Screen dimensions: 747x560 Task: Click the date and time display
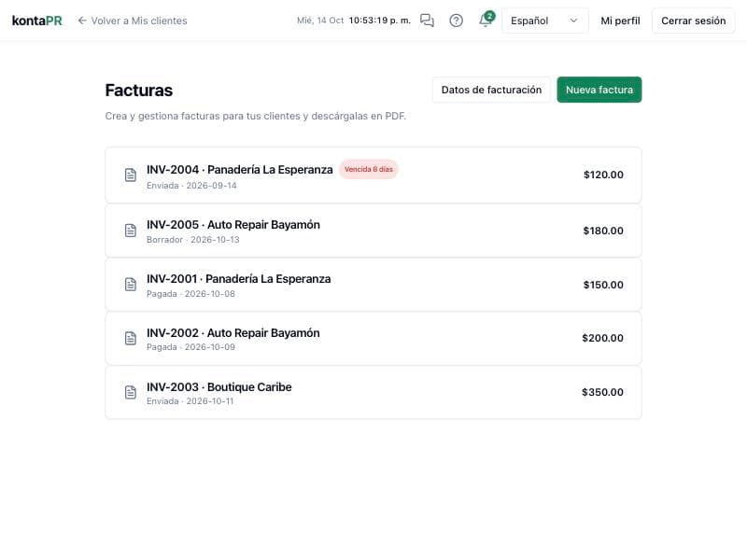[354, 21]
